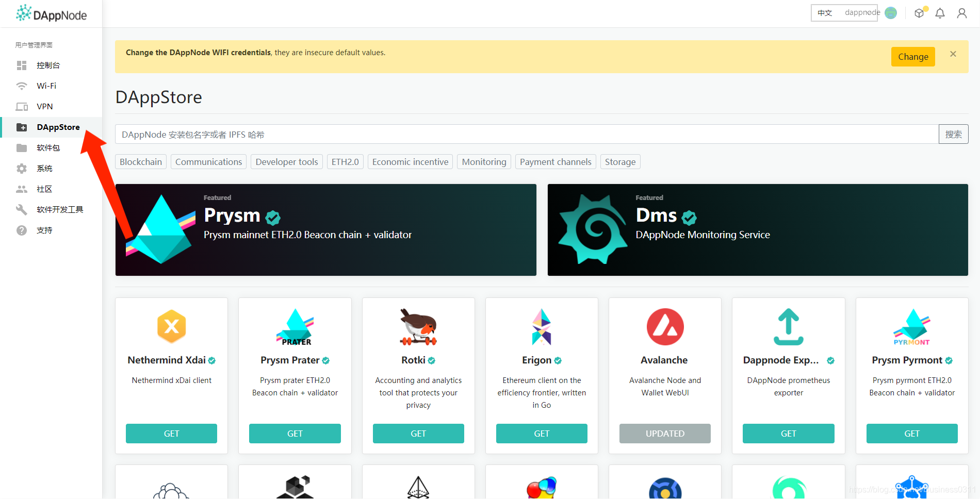The width and height of the screenshot is (980, 499).
Task: Click the 搜索 search button
Action: (953, 134)
